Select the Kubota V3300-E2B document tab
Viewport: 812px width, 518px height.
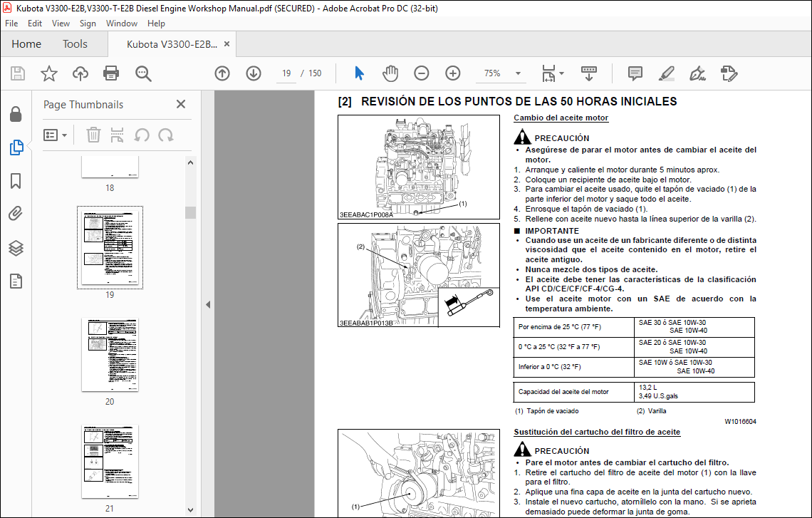pos(172,44)
